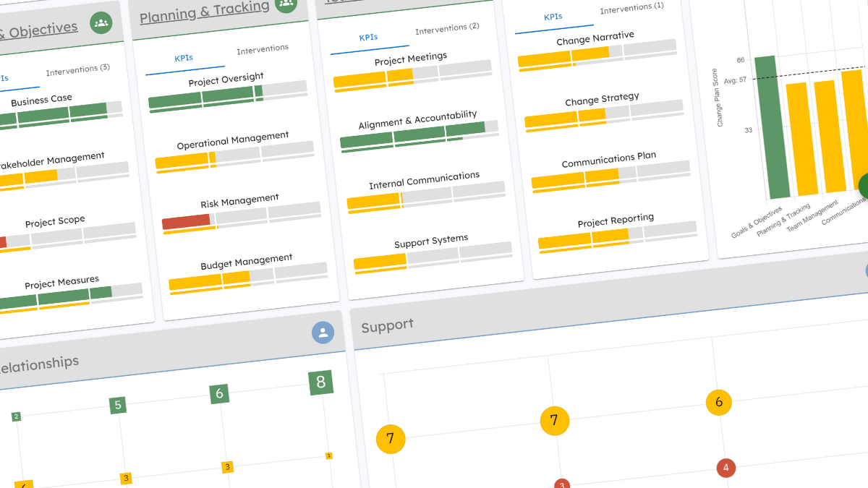Click the Internal Communications progress bar
This screenshot has height=488, width=868.
pos(426,197)
